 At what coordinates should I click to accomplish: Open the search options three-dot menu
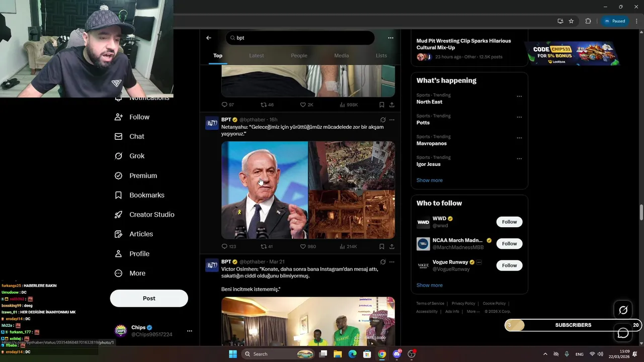(x=390, y=38)
